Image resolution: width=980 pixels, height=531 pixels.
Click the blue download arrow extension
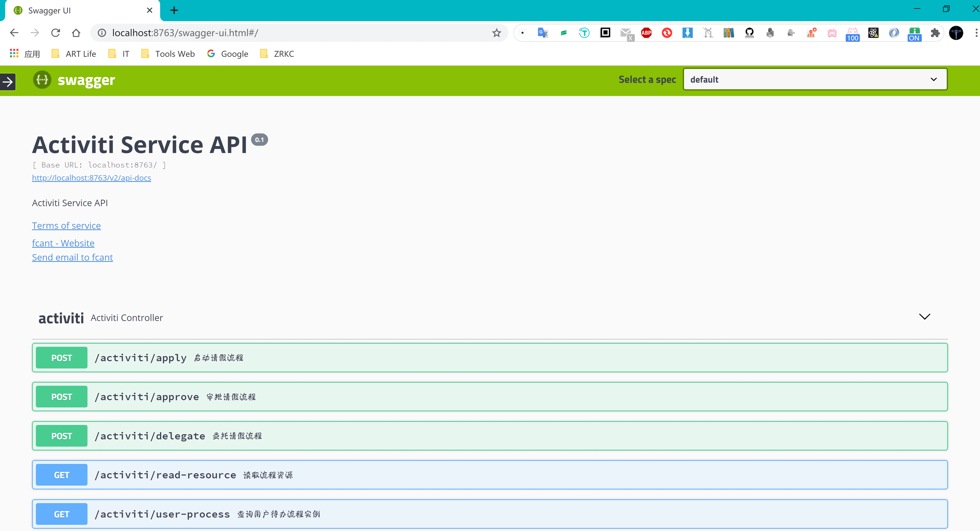coord(687,33)
